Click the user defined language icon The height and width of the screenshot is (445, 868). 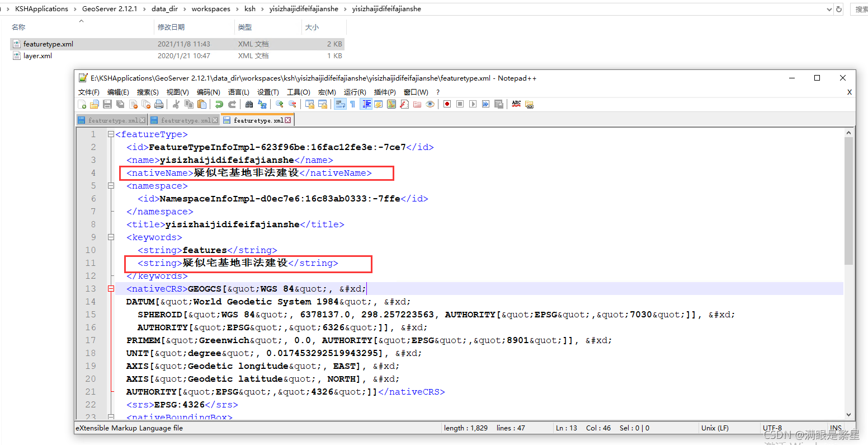378,104
